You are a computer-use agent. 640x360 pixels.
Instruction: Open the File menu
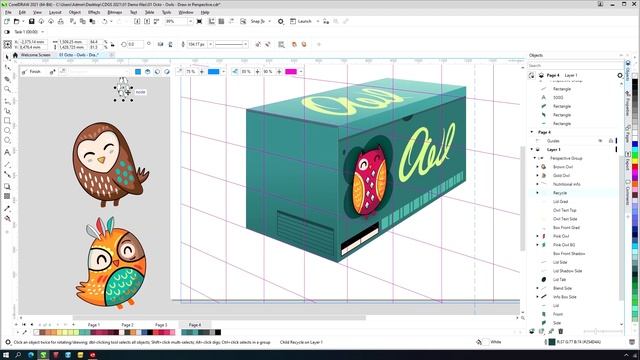tap(8, 13)
